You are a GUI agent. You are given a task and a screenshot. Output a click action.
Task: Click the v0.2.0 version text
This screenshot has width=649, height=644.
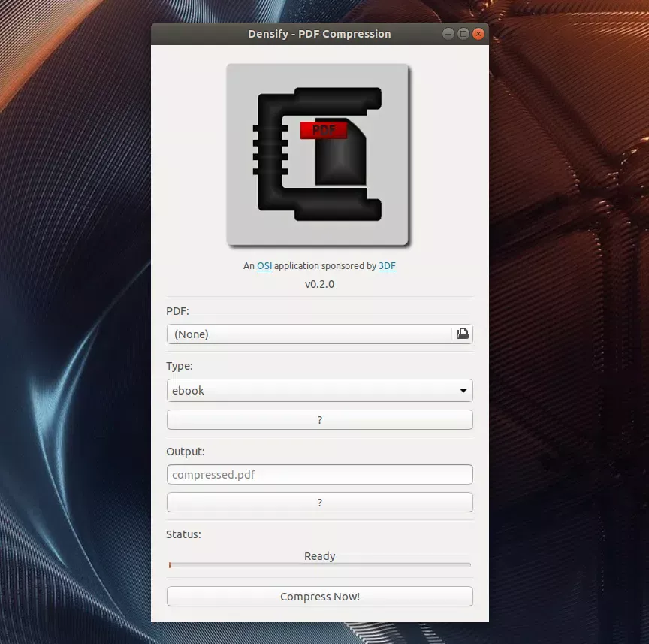[x=319, y=284]
